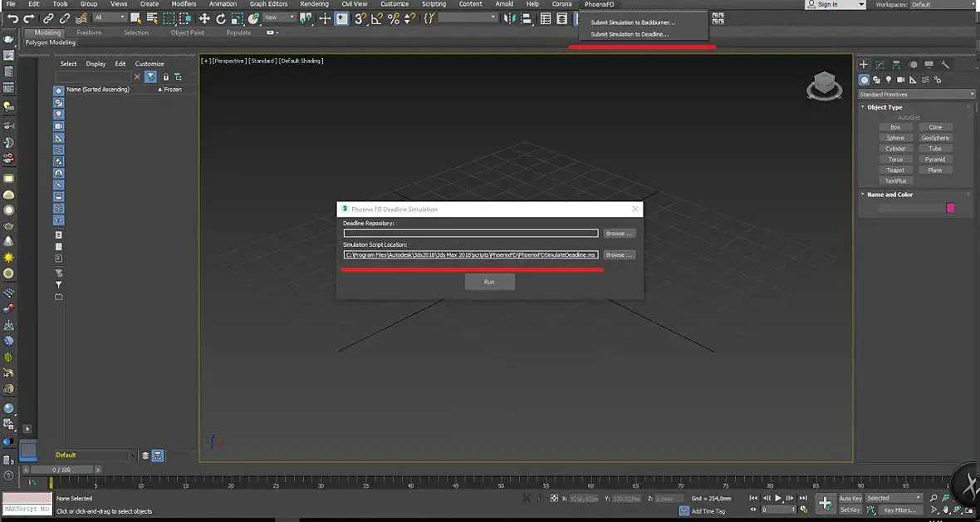980x522 pixels.
Task: Open the Reference Coordinate System 'View' dropdown
Action: (279, 17)
